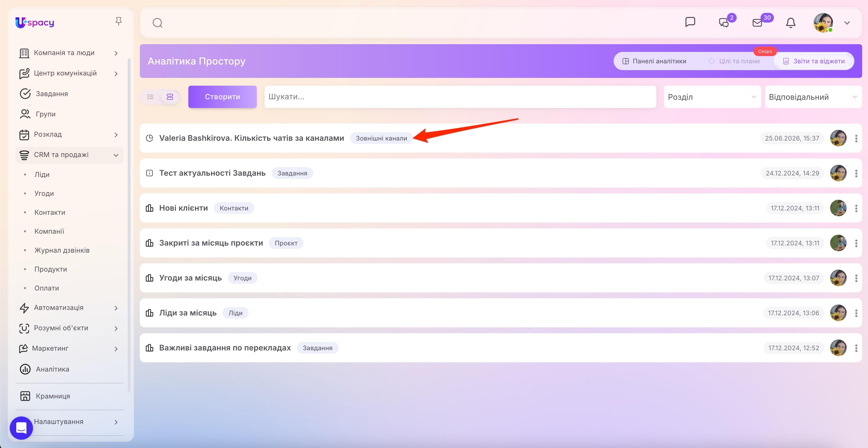This screenshot has width=868, height=448.
Task: Open the support chat widget button
Action: [x=21, y=428]
